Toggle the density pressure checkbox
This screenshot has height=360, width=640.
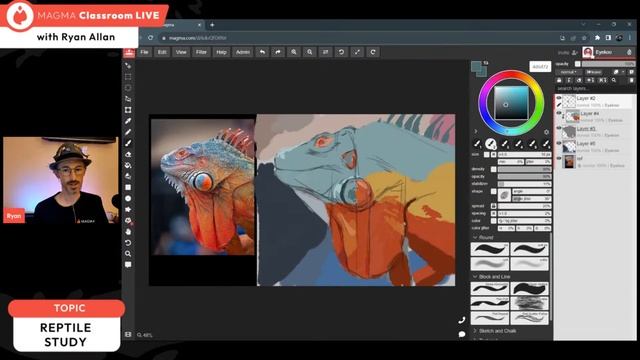[x=493, y=169]
